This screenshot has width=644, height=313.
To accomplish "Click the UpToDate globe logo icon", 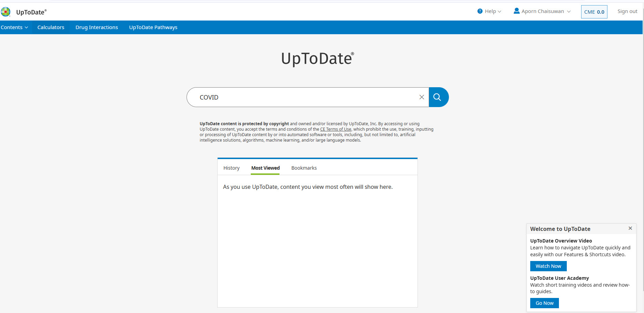I will (5, 12).
